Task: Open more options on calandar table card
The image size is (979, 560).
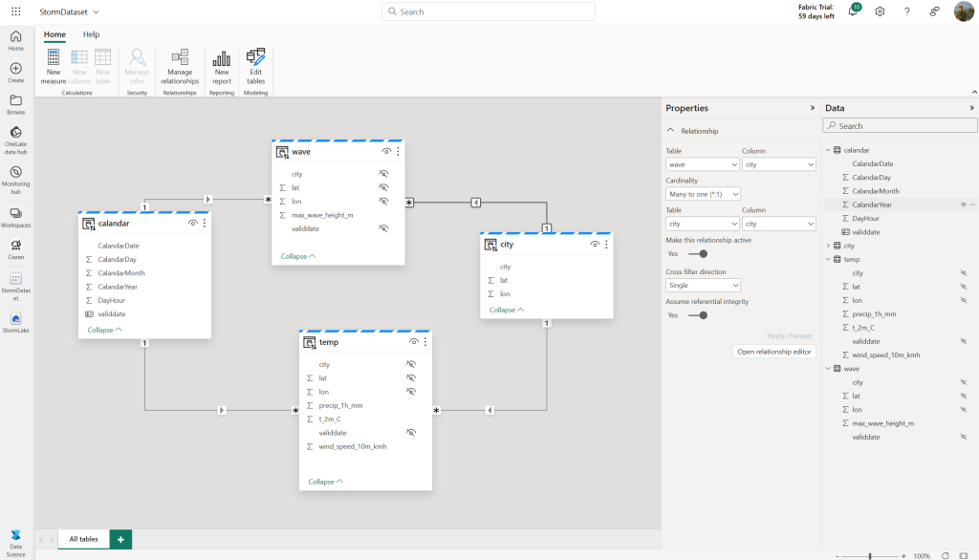Action: click(205, 223)
